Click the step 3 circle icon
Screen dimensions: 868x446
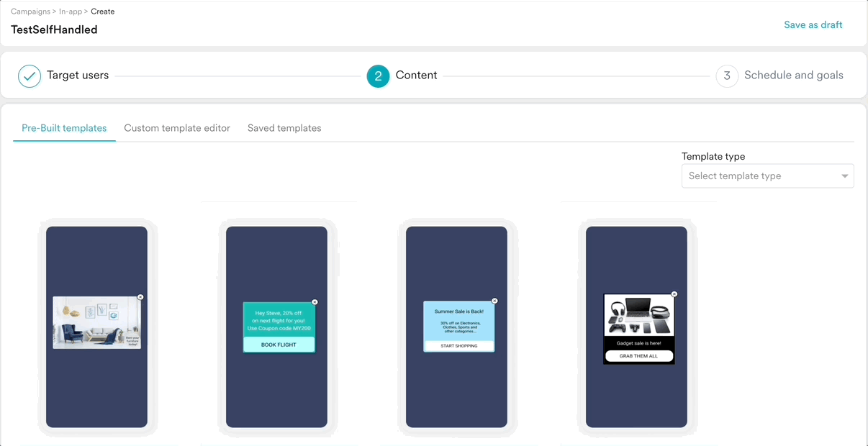(x=727, y=76)
